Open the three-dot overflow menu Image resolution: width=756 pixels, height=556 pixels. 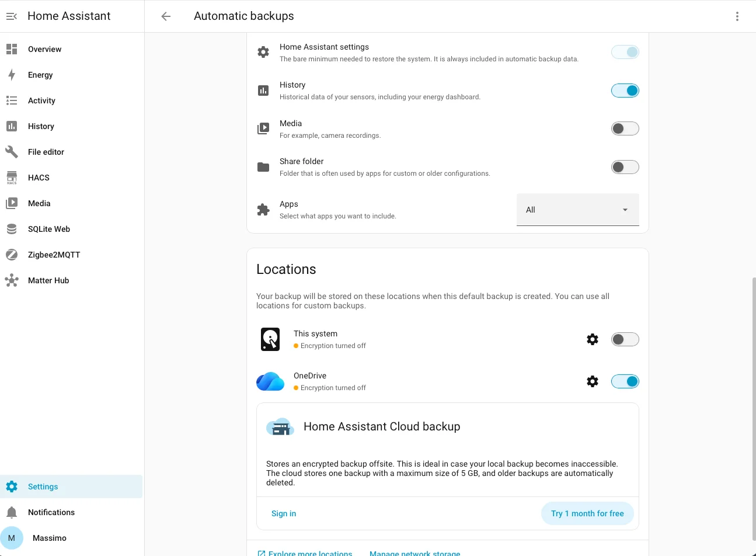737,16
